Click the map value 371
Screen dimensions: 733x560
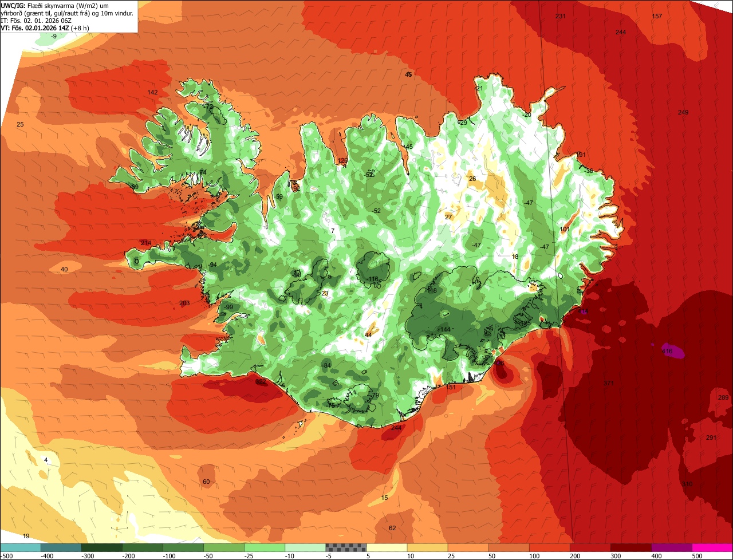(608, 383)
